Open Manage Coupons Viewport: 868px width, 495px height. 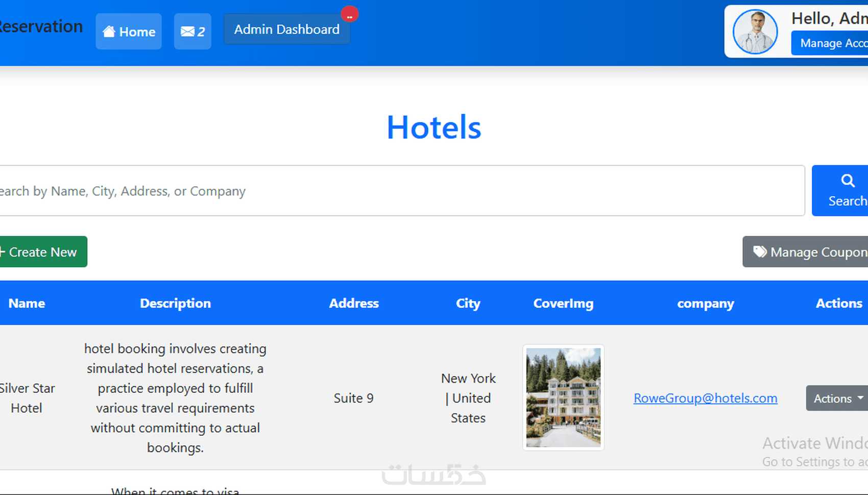(805, 252)
